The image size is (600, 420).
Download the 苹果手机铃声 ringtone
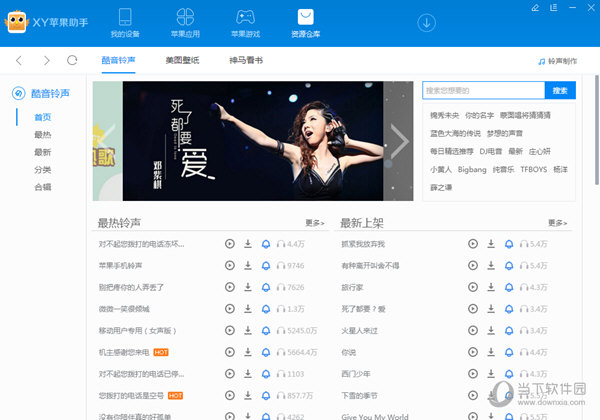[248, 265]
